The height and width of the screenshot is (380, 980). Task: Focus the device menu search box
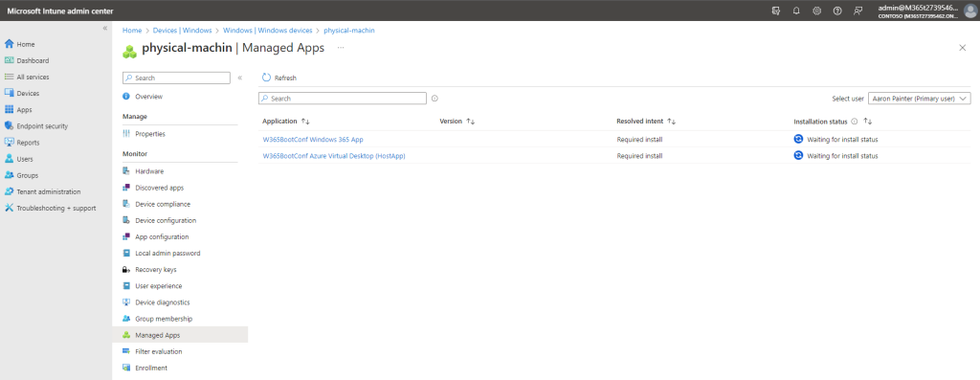[x=176, y=78]
